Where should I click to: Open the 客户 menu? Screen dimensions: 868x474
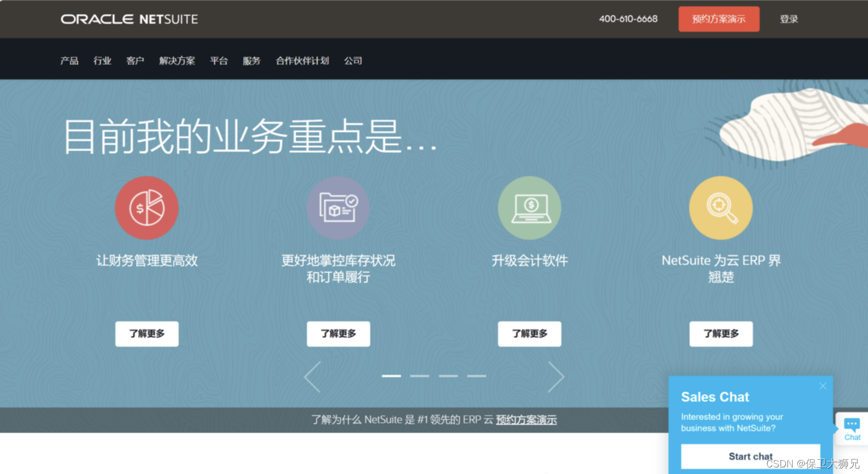135,60
